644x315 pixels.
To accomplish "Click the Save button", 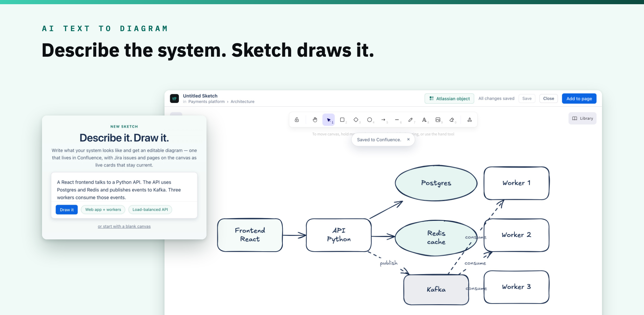I will pos(527,99).
